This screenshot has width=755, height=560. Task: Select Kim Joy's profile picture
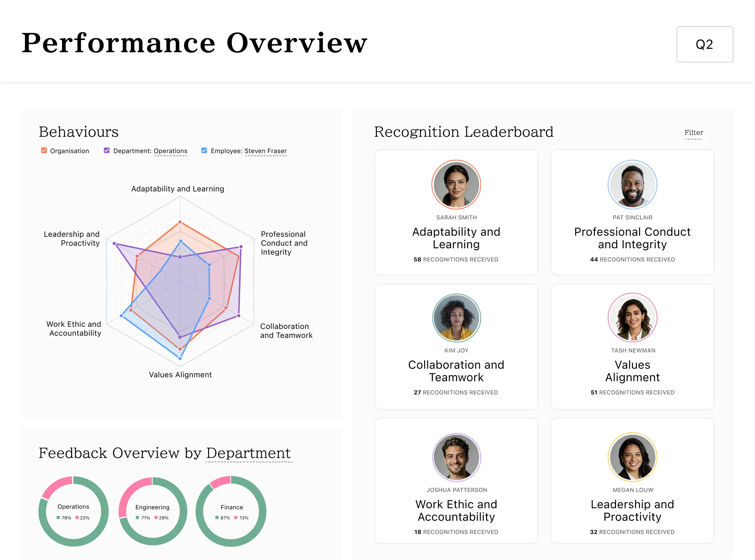click(456, 318)
